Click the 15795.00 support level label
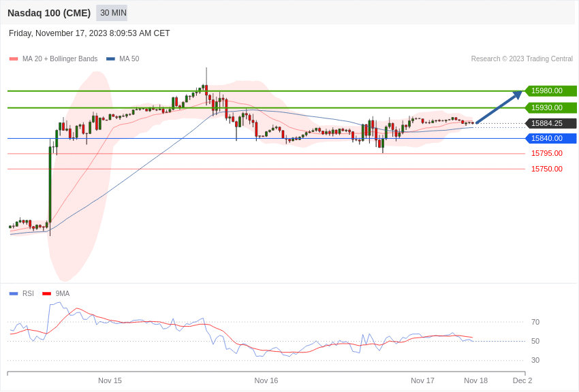This screenshot has height=392, width=579. coord(547,153)
